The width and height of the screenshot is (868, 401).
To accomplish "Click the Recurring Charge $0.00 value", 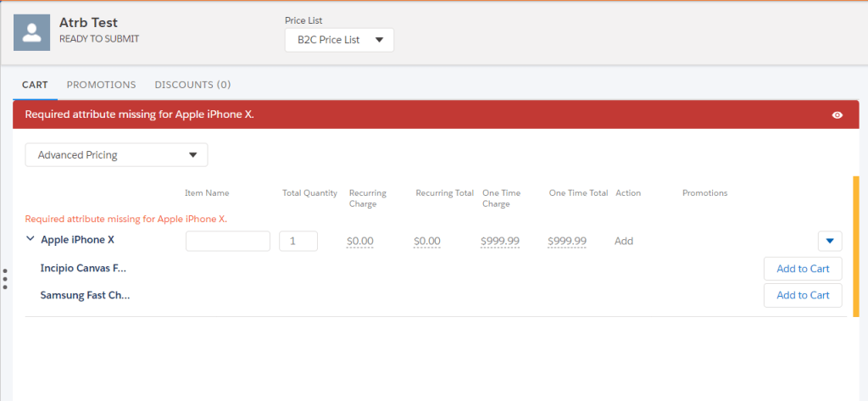I will coord(360,242).
